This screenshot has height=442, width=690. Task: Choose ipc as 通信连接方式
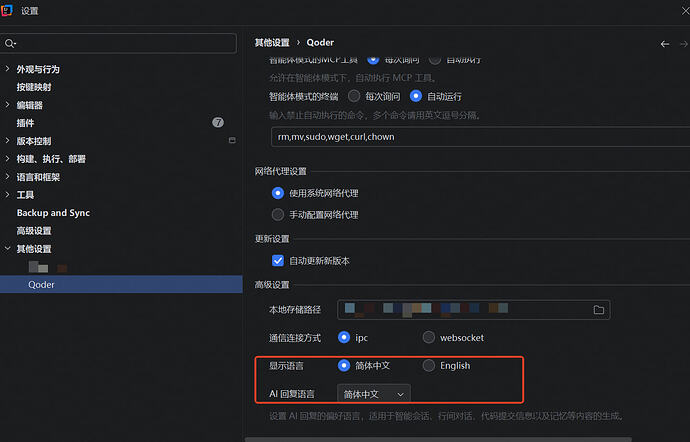[344, 337]
